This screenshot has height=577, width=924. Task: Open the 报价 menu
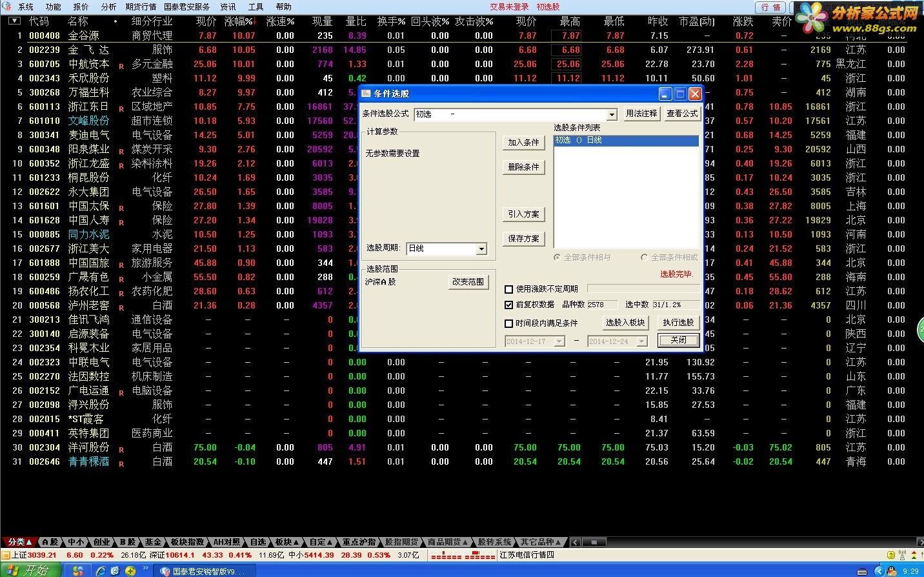pyautogui.click(x=81, y=6)
